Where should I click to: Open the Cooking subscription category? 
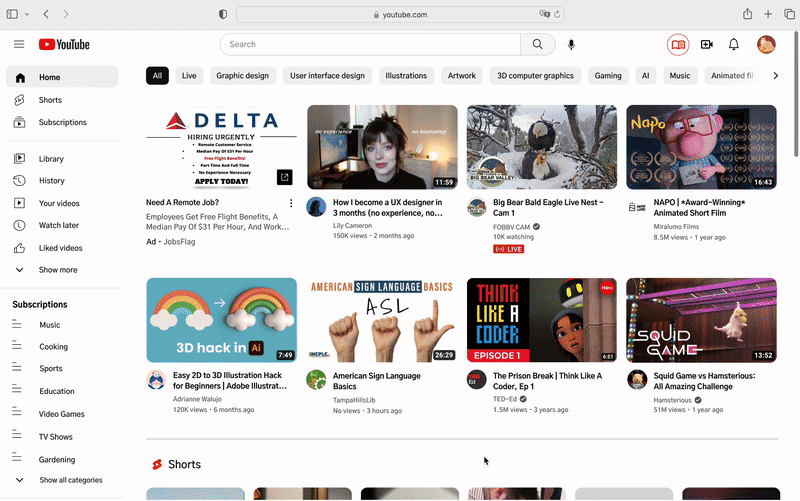pos(54,347)
